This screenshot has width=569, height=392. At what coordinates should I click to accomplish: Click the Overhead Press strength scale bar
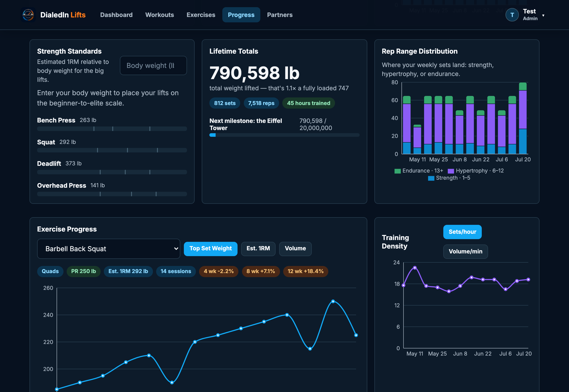point(112,194)
